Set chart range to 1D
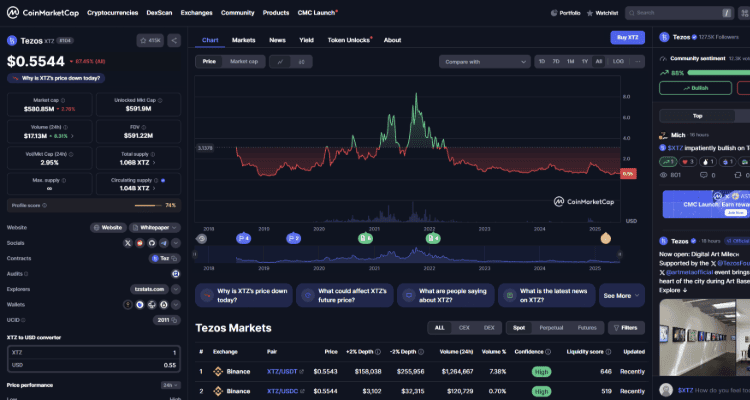The width and height of the screenshot is (750, 400). point(541,62)
